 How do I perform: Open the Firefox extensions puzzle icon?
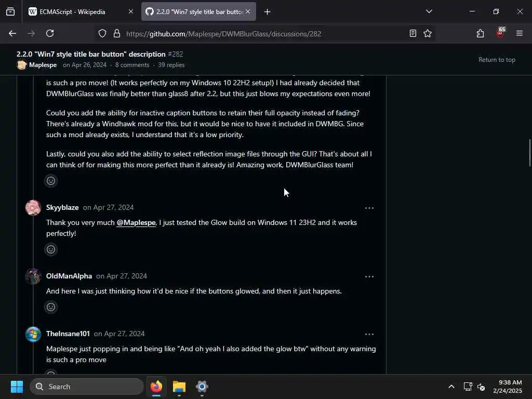pos(480,34)
